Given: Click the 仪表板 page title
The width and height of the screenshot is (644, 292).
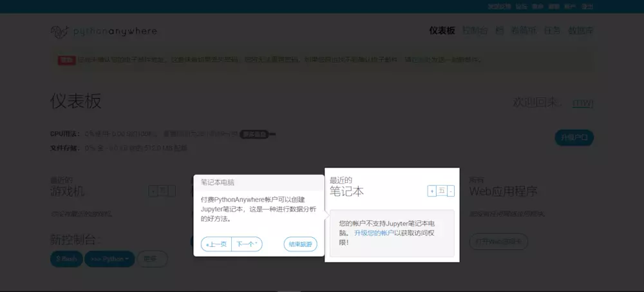Looking at the screenshot, I should [x=75, y=101].
